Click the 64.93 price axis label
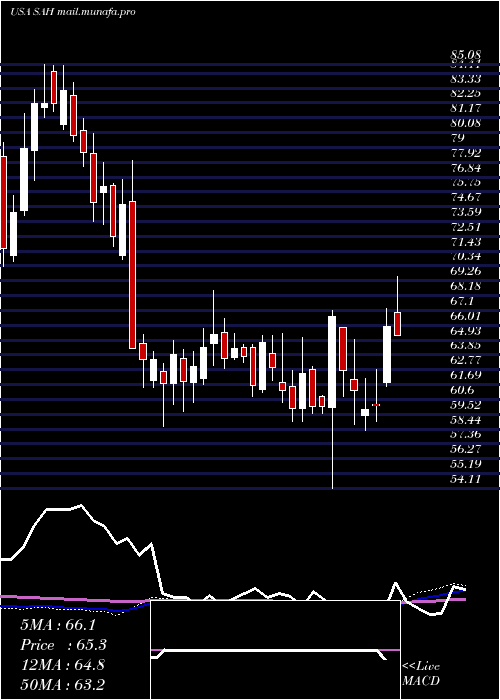 466,330
